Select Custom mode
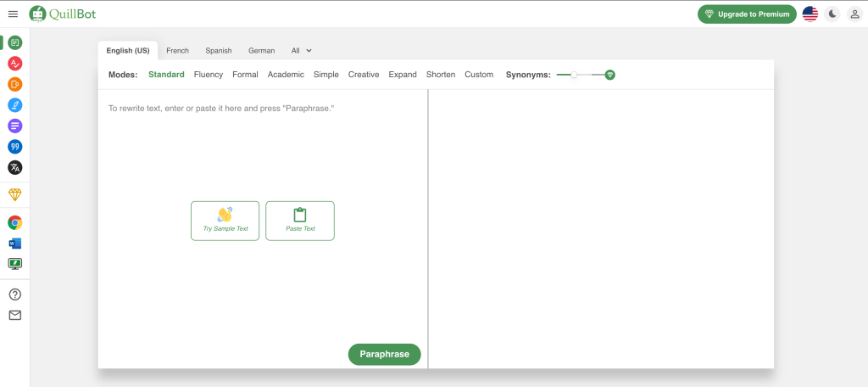Screen dimensions: 868x387 tap(479, 75)
